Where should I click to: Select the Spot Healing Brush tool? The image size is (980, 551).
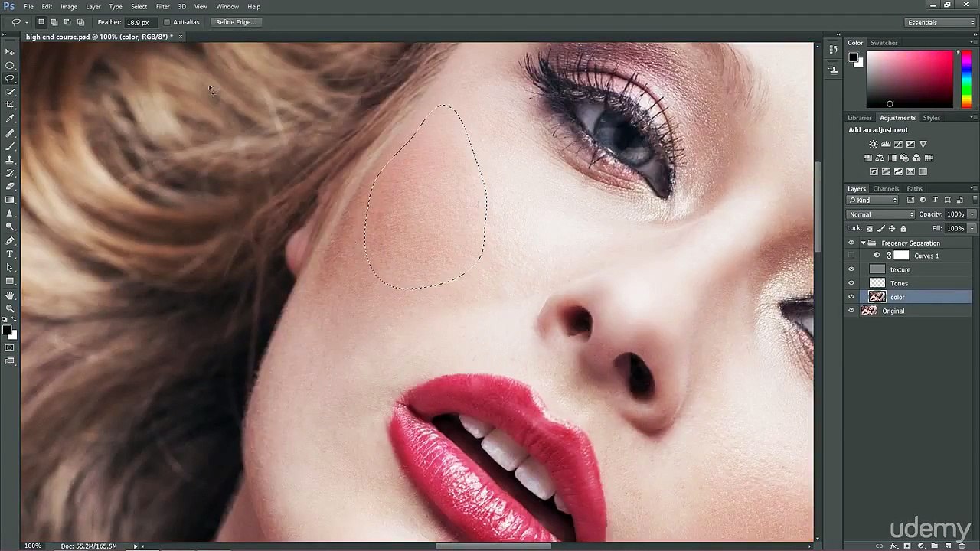[x=10, y=133]
